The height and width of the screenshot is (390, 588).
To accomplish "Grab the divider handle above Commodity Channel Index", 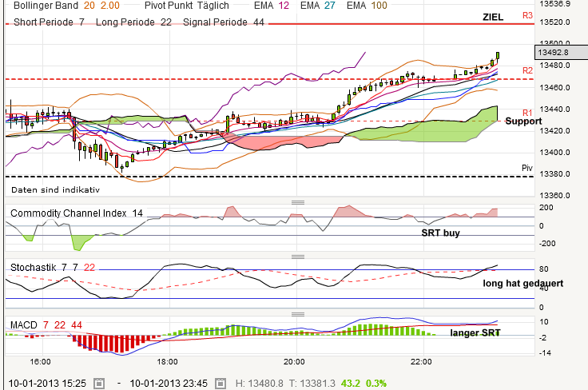I will point(298,202).
